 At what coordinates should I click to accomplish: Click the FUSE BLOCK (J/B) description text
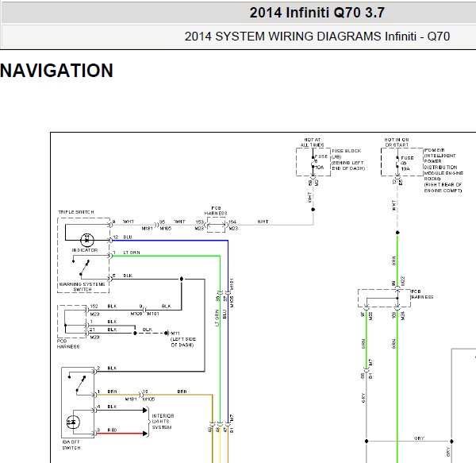coord(348,160)
